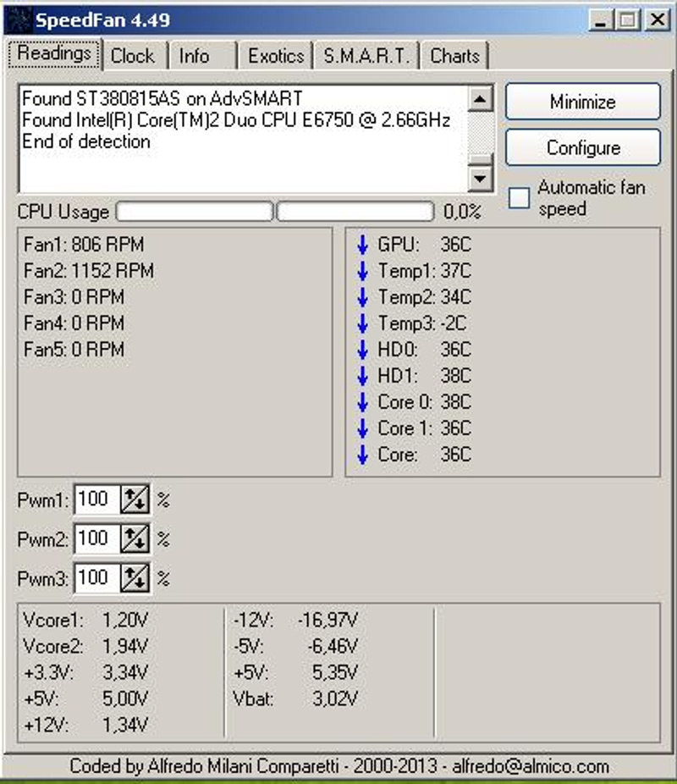The height and width of the screenshot is (784, 677).
Task: Adjust Pwm2 value with its spinner
Action: pos(135,538)
